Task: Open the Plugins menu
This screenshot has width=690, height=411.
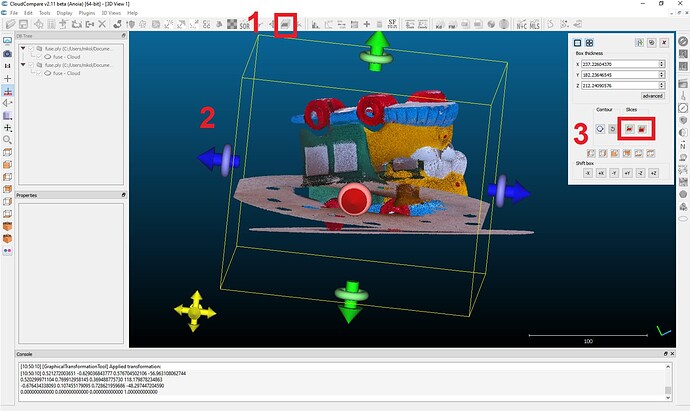Action: click(x=87, y=13)
